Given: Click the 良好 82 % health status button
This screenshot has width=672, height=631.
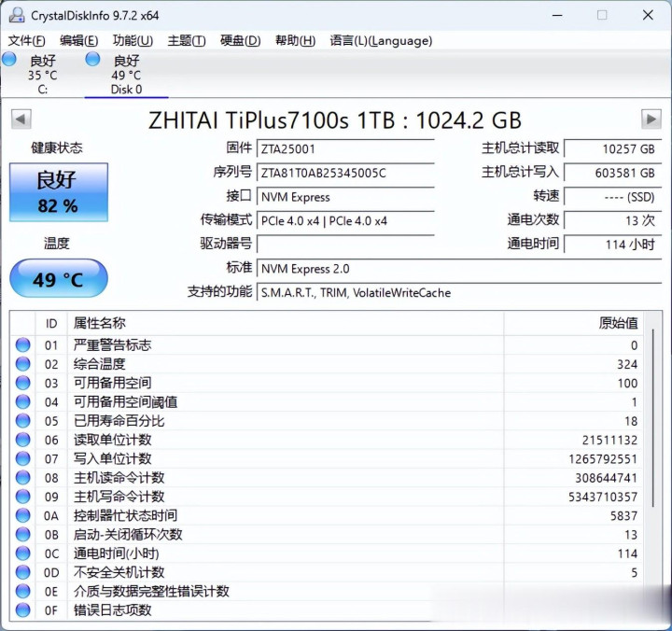Looking at the screenshot, I should (x=58, y=191).
